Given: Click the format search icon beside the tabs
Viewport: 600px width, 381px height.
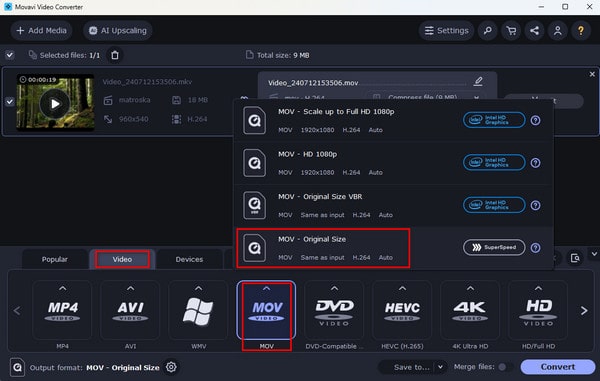Looking at the screenshot, I should click(575, 258).
